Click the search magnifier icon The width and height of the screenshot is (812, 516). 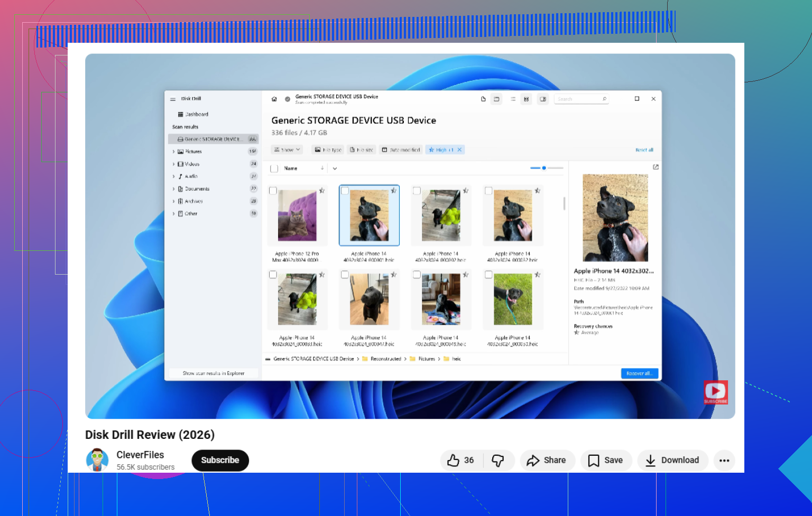604,99
